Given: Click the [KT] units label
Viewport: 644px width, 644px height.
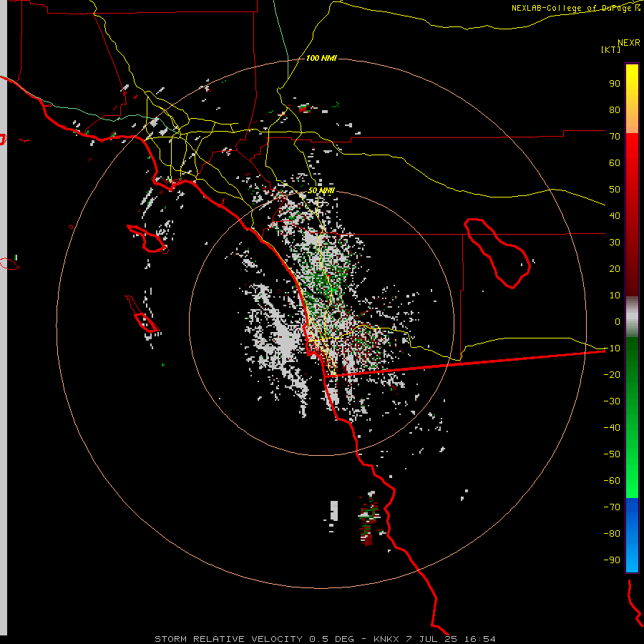Looking at the screenshot, I should coord(611,49).
